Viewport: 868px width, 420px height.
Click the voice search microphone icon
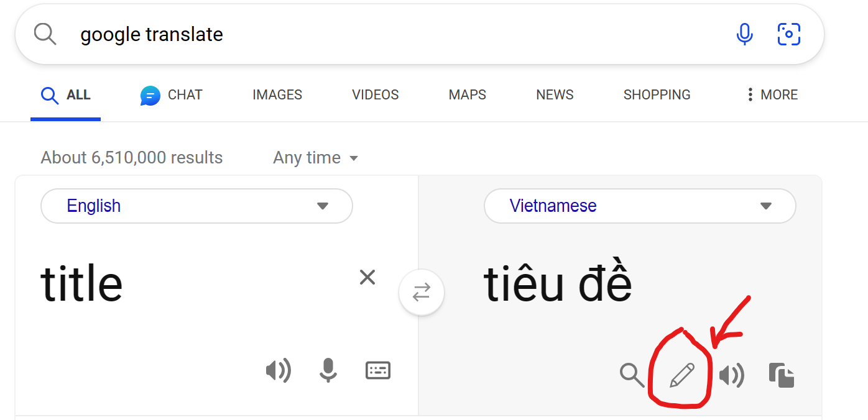[744, 34]
